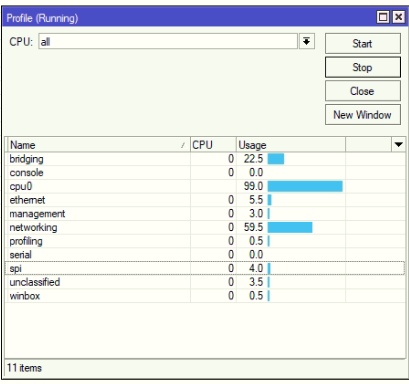The image size is (409, 384).
Task: Select the spi row
Action: coord(205,268)
